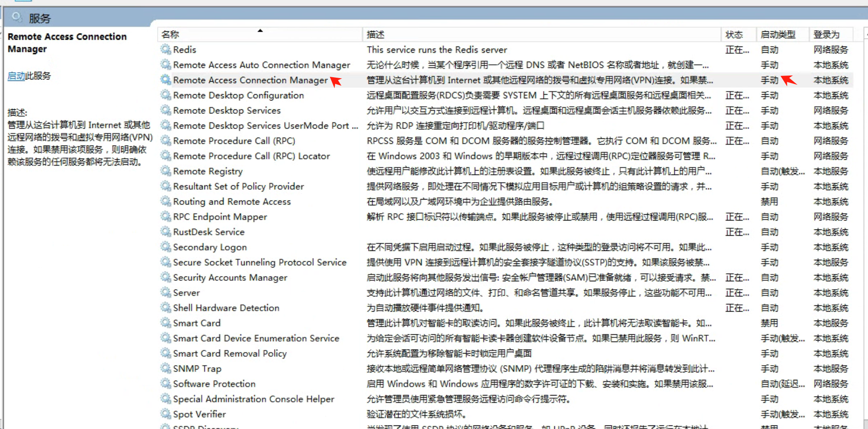Select Smart Card Device Enumeration Service name
Image resolution: width=868 pixels, height=429 pixels.
click(x=256, y=338)
